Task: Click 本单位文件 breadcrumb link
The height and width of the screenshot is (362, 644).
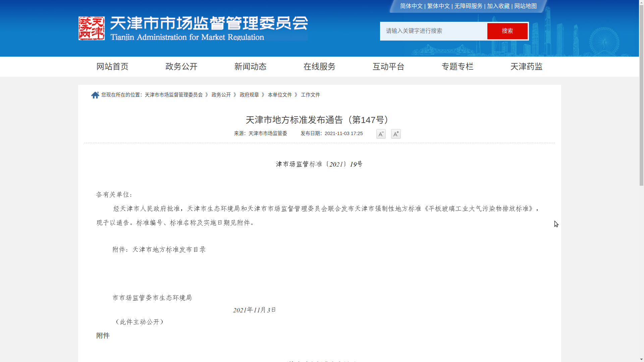Action: (x=280, y=95)
